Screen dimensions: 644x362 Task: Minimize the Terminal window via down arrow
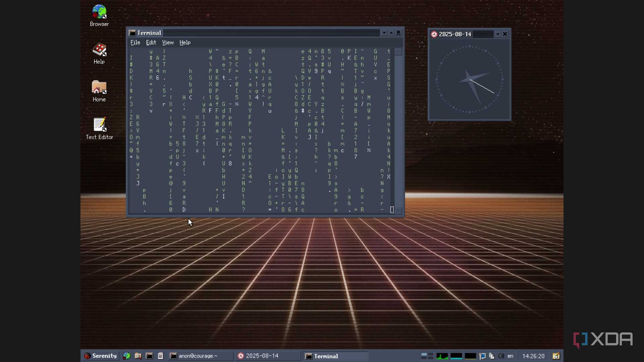(384, 33)
